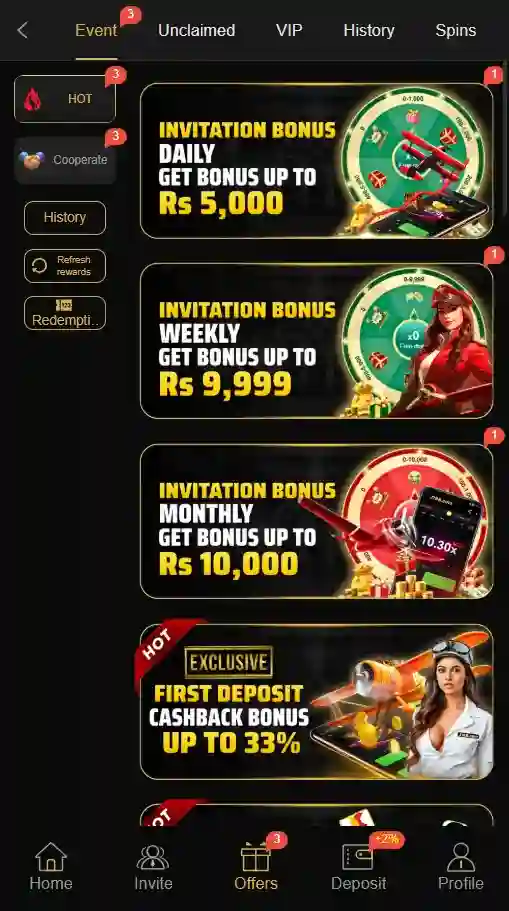Select the Event tab
Viewport: 509px width, 911px height.
[x=96, y=30]
